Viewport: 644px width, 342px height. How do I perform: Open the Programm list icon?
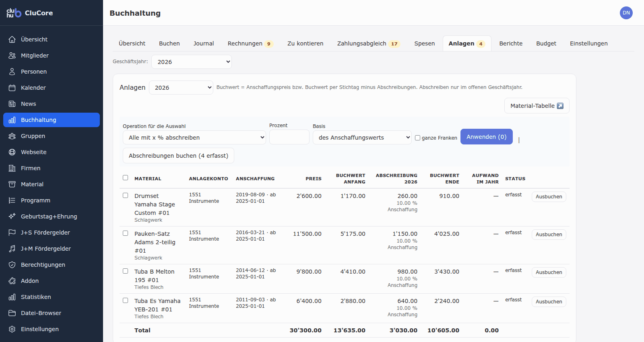[12, 200]
